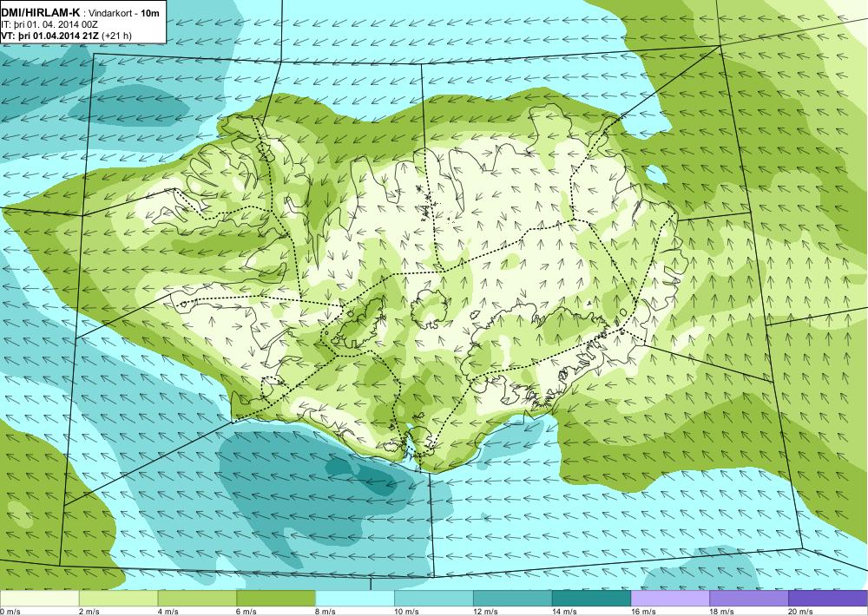
Task: Click the "4 m/s" legend label
Action: click(168, 612)
